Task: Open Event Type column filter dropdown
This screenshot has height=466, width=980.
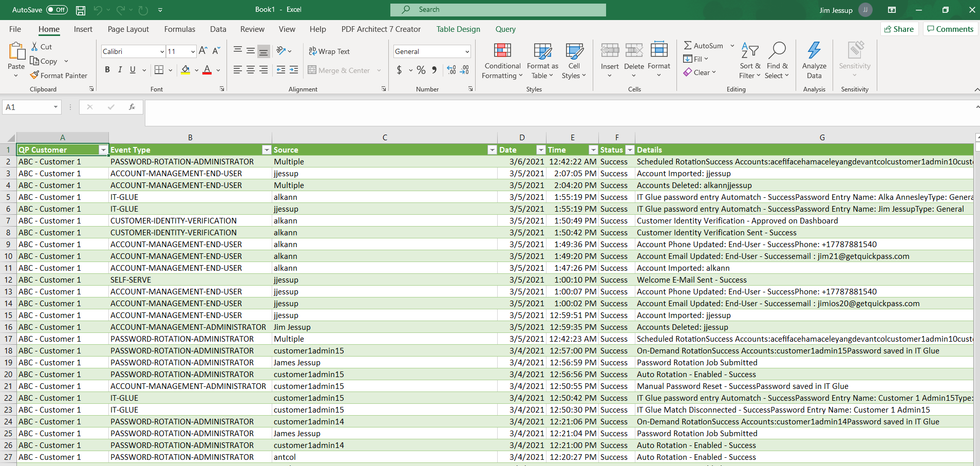Action: 266,150
